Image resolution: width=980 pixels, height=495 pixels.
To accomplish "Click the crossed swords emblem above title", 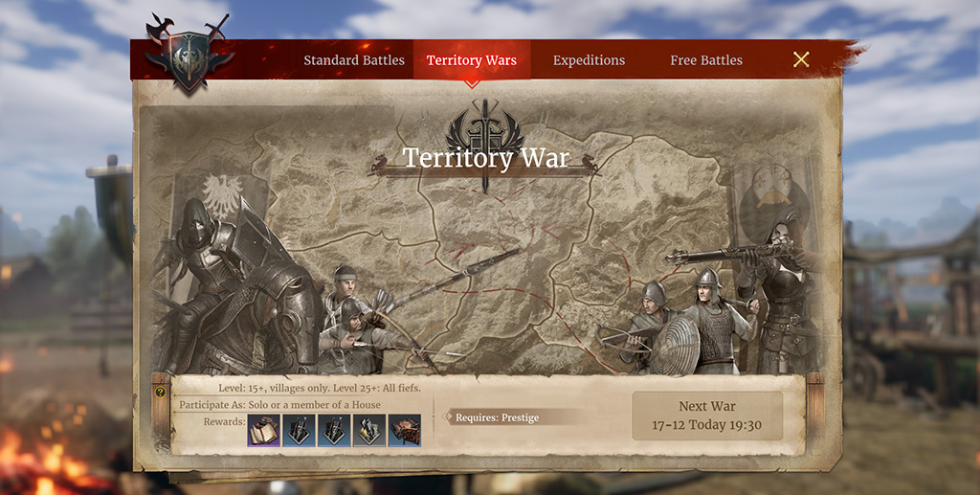I will tap(485, 128).
